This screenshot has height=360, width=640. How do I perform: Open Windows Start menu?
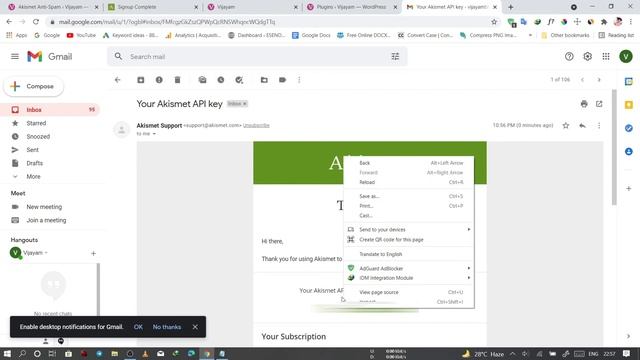[x=7, y=353]
